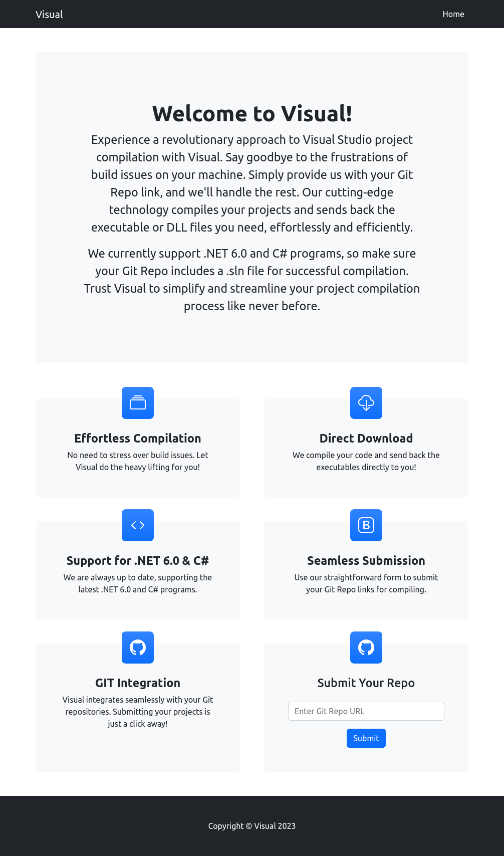Click the Support for .NET 6.0 & C# heading
The height and width of the screenshot is (856, 504).
pos(138,561)
